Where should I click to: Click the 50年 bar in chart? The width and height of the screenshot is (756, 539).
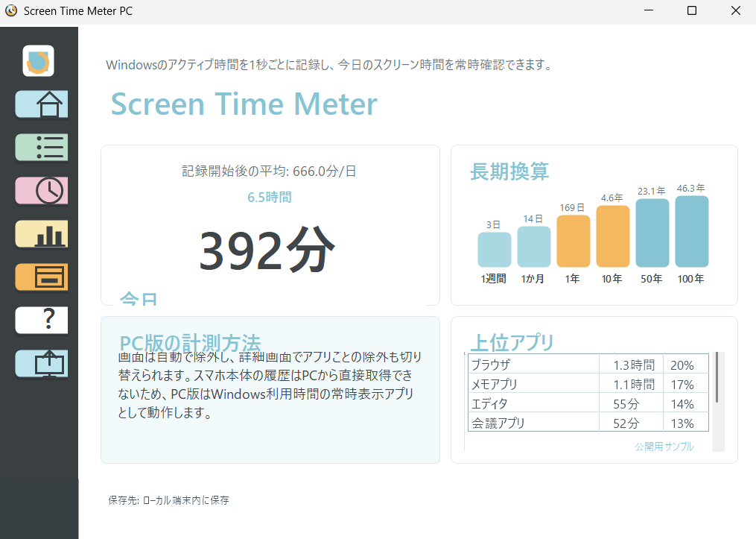click(652, 233)
